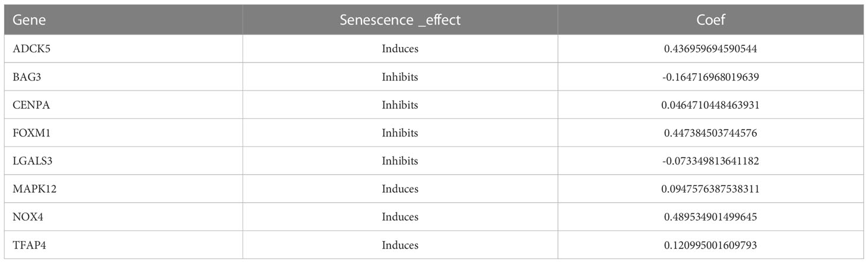Select the CENPA gene cell
This screenshot has height=263, width=868.
click(x=29, y=105)
